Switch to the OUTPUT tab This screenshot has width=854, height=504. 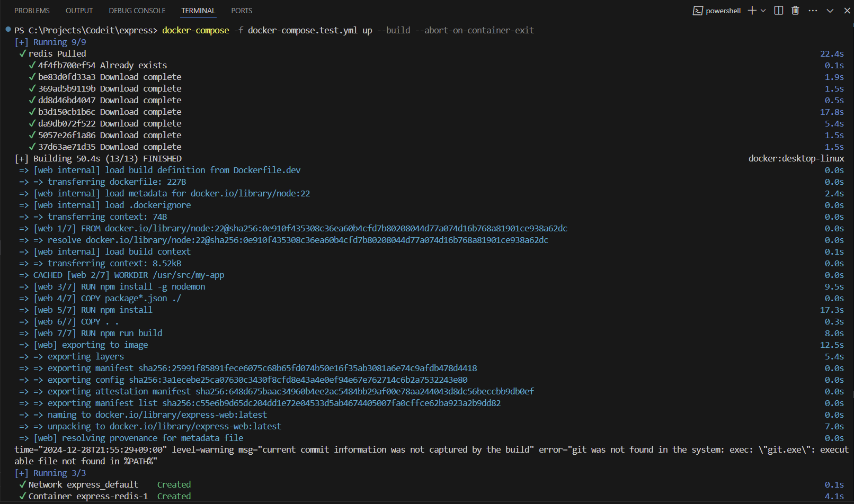(x=79, y=11)
